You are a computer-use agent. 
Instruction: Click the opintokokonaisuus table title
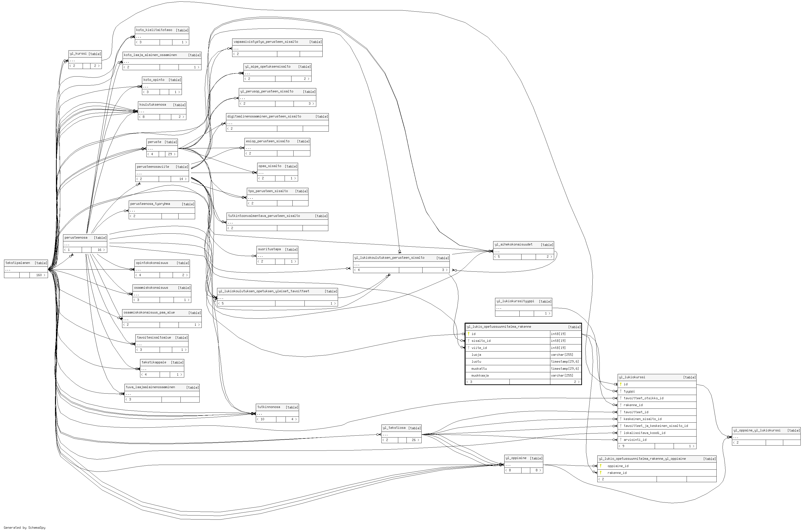pyautogui.click(x=152, y=263)
